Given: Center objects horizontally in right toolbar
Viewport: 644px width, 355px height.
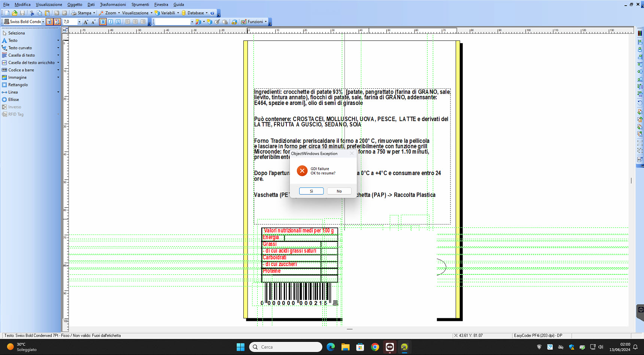Looking at the screenshot, I should 640,49.
